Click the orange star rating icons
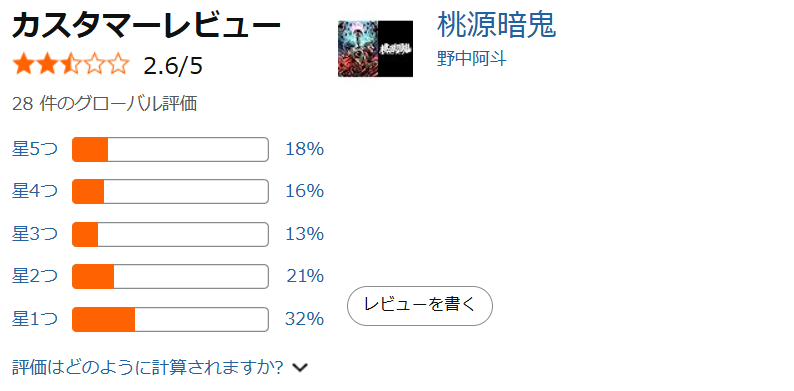This screenshot has height=391, width=794. pos(71,65)
